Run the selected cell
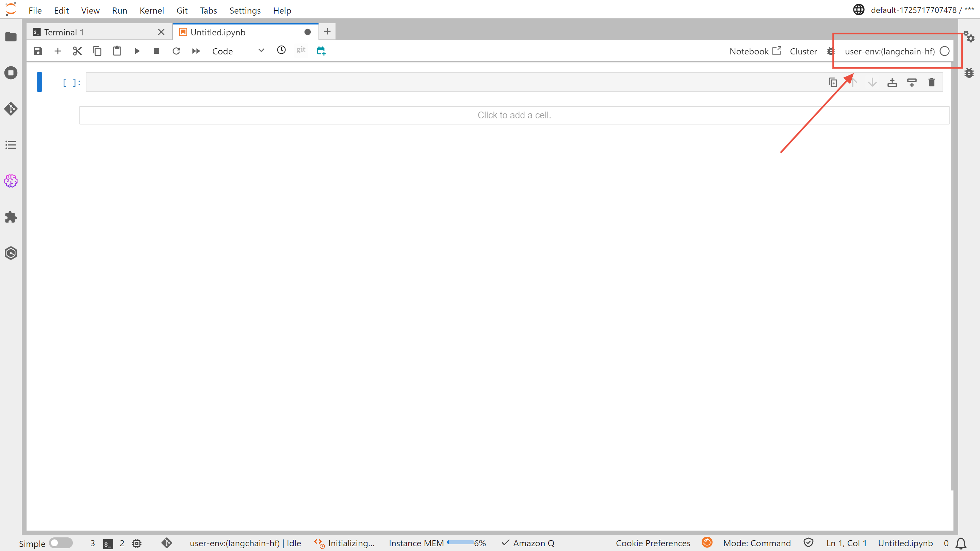980x551 pixels. 137,51
